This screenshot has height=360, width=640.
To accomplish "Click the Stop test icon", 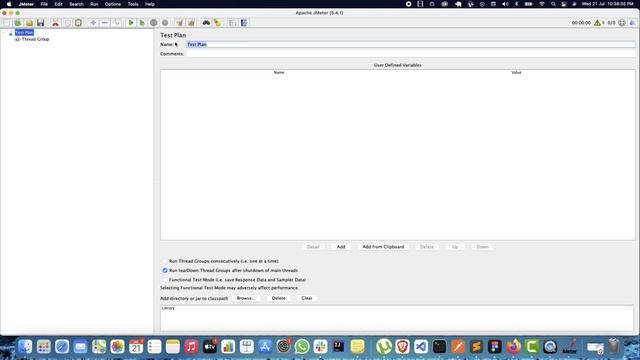I will point(153,23).
